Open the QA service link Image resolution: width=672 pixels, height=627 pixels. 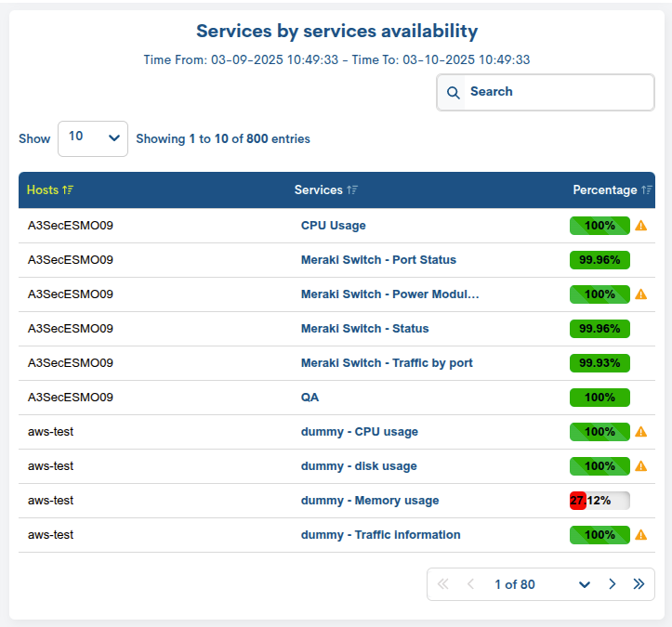(x=310, y=398)
